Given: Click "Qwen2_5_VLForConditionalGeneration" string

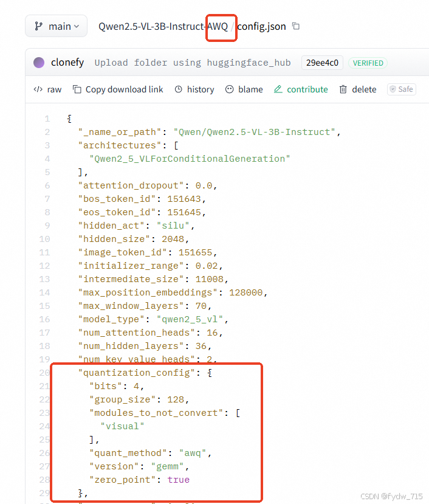Looking at the screenshot, I should click(190, 159).
